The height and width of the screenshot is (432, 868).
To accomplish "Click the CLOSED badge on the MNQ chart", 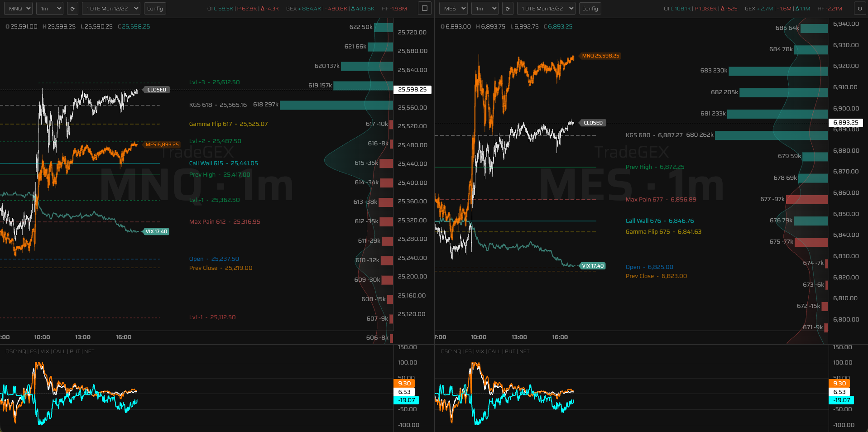I will pyautogui.click(x=156, y=90).
